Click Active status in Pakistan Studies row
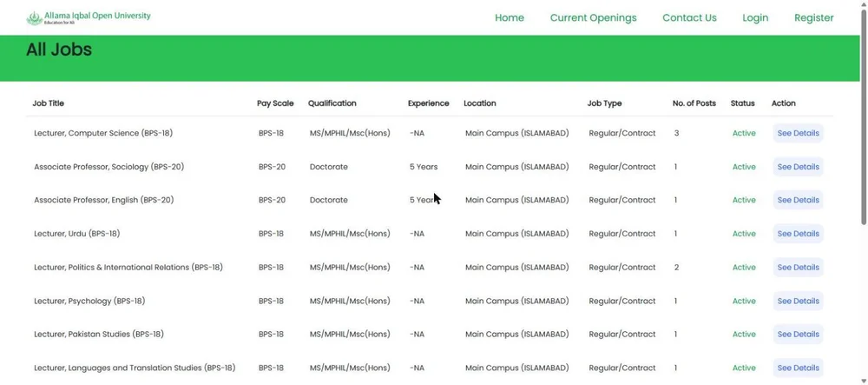Screen dimensions: 868x385 pyautogui.click(x=744, y=334)
